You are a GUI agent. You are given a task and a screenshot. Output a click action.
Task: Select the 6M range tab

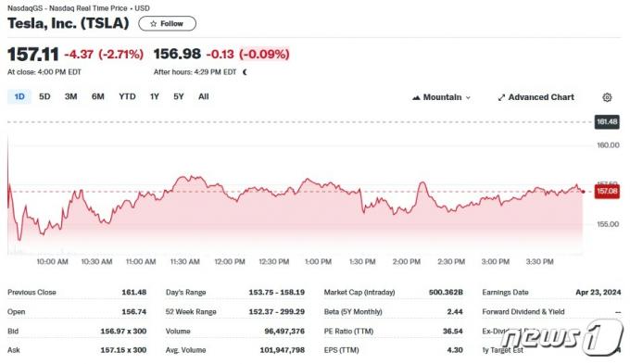coord(97,97)
